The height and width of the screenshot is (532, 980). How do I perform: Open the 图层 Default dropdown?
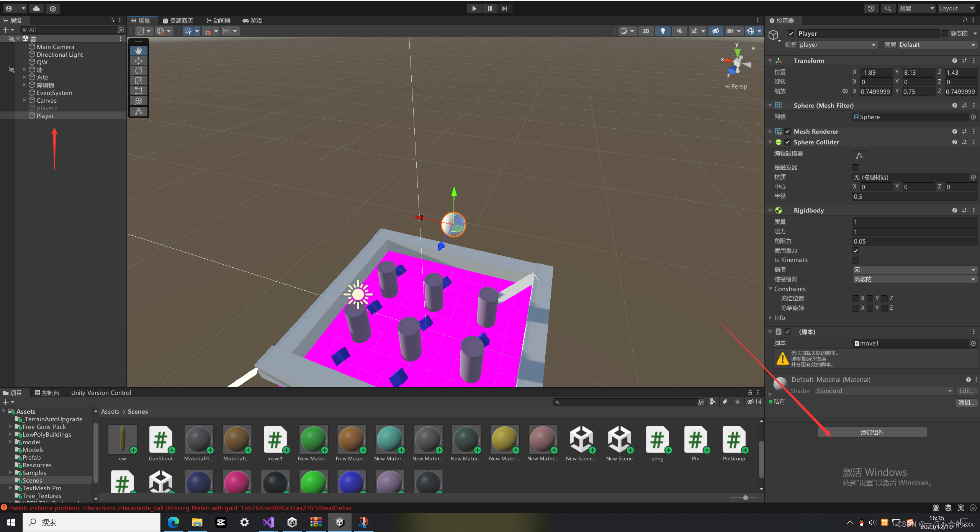(x=936, y=45)
